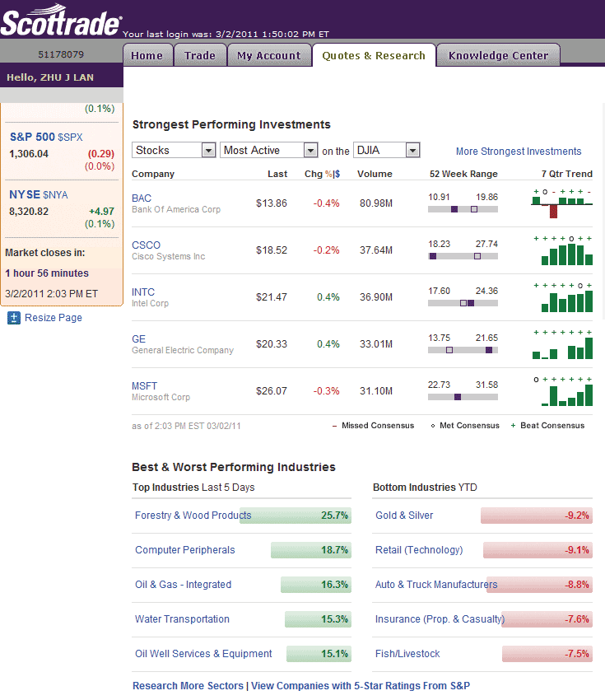The height and width of the screenshot is (700, 605).
Task: Open Forestry & Wood Products industry
Action: [193, 516]
